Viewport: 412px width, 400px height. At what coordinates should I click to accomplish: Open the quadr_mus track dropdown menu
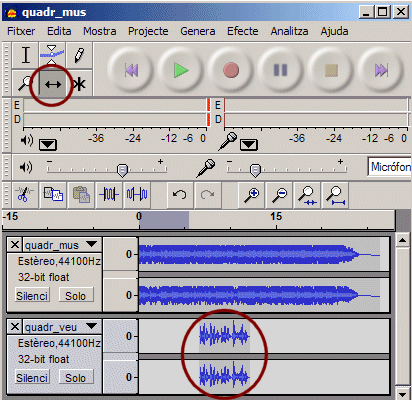[x=91, y=244]
